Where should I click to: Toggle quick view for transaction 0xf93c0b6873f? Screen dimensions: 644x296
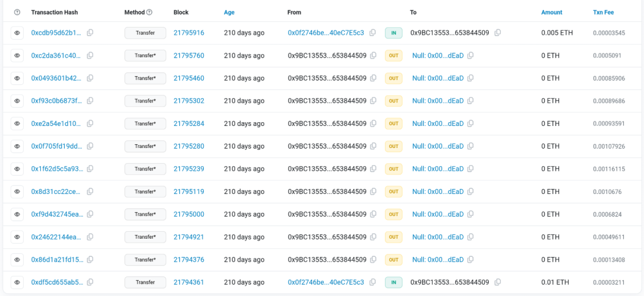pos(17,101)
